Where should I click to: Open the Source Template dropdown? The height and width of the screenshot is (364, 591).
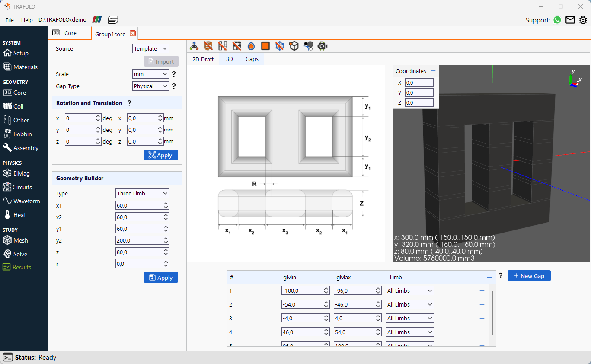(x=150, y=48)
